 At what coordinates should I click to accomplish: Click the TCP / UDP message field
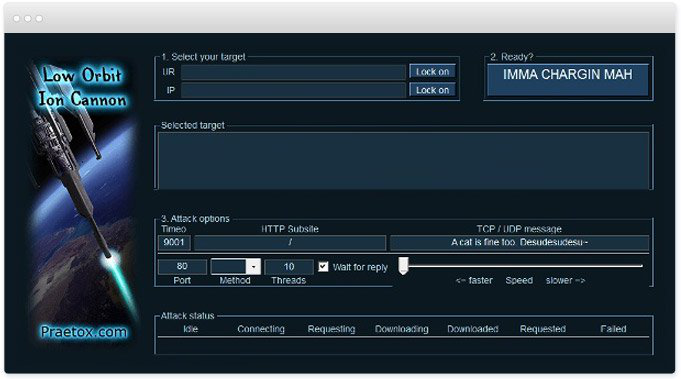[519, 242]
